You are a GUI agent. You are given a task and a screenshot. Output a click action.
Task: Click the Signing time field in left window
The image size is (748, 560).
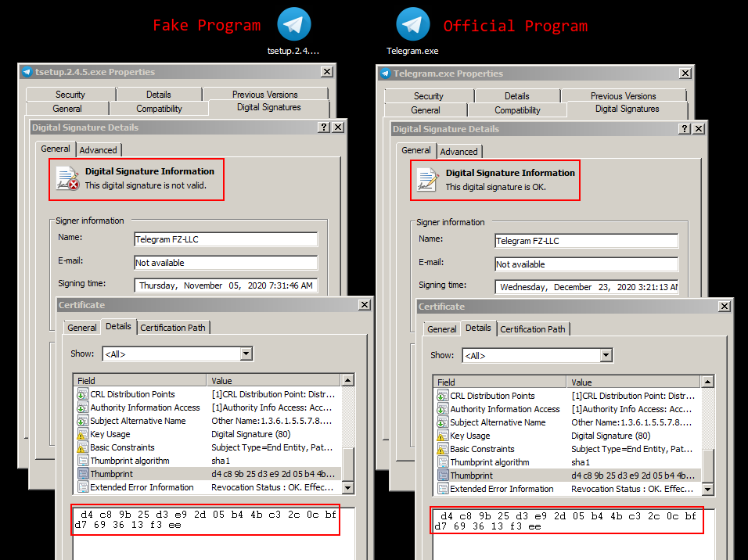pos(225,285)
